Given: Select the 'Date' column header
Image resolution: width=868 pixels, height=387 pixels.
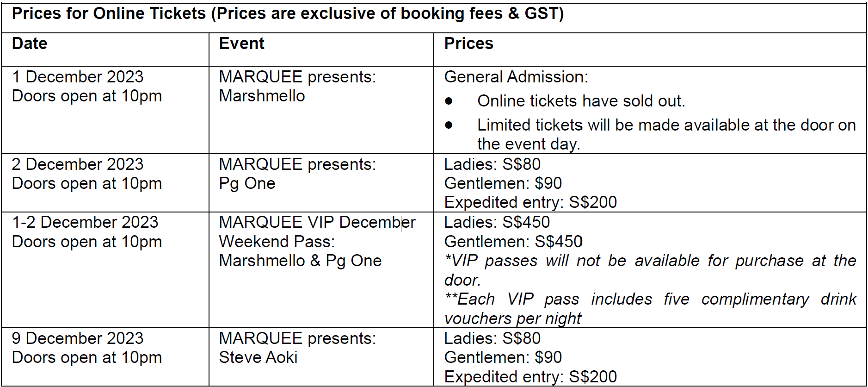Looking at the screenshot, I should coord(30,44).
